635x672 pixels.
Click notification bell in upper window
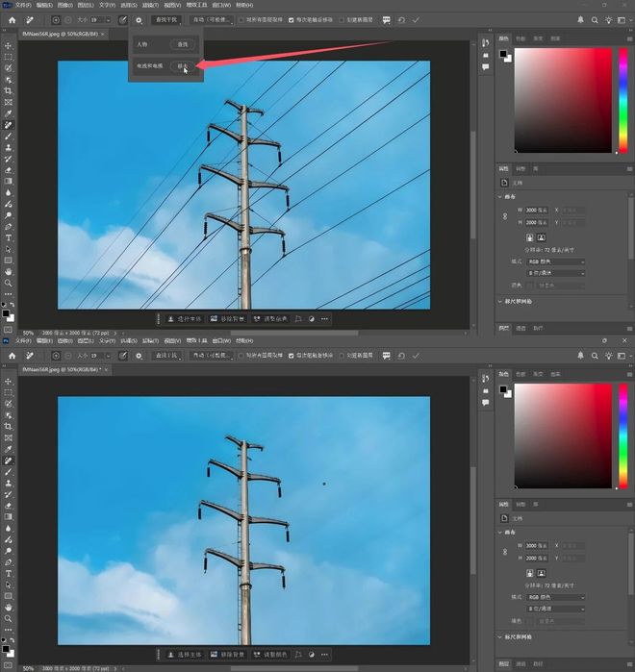[x=580, y=20]
